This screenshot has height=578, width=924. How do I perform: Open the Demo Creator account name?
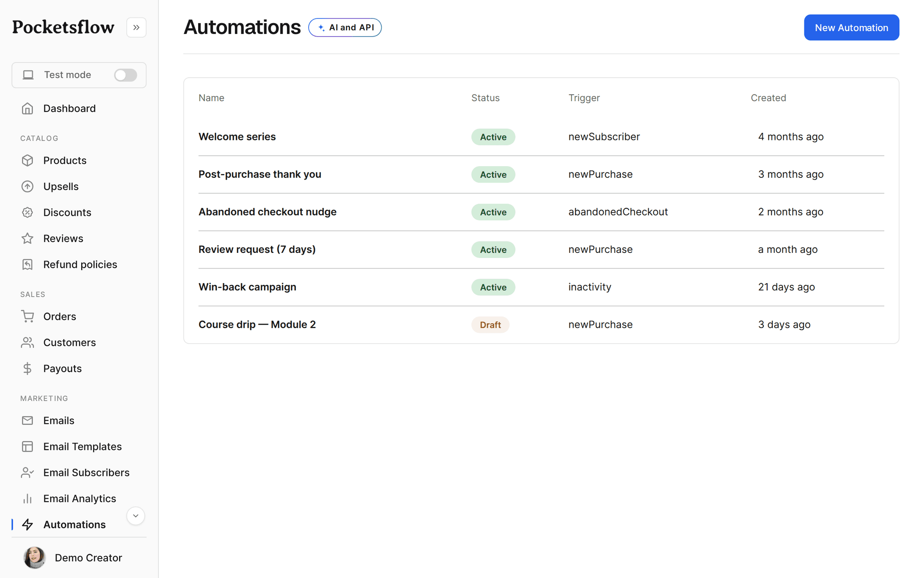[88, 558]
